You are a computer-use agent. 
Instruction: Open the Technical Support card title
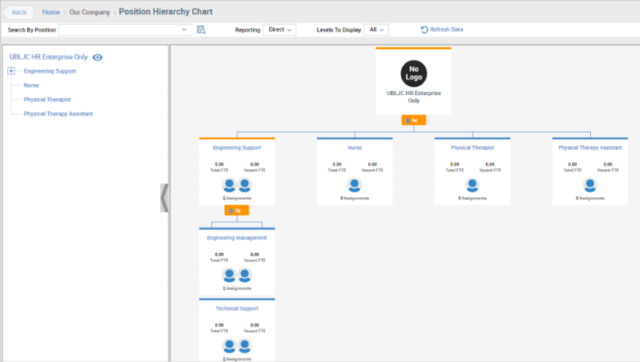pyautogui.click(x=237, y=309)
